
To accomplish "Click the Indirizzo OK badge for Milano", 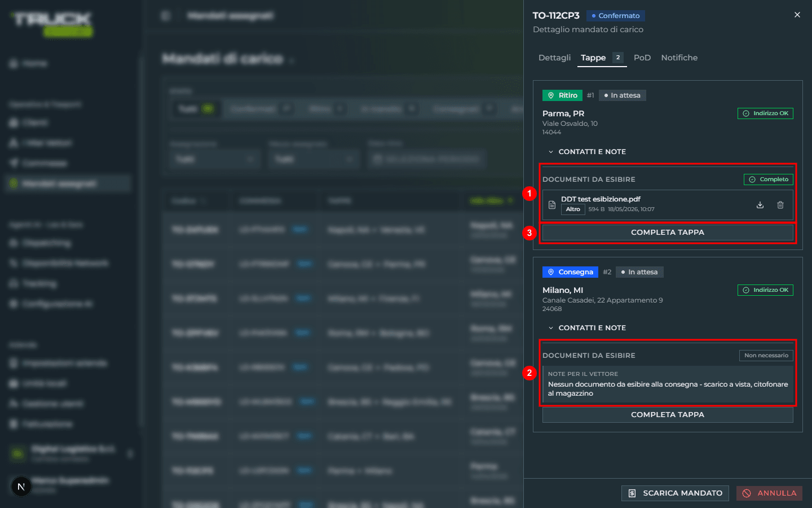I will coord(765,290).
